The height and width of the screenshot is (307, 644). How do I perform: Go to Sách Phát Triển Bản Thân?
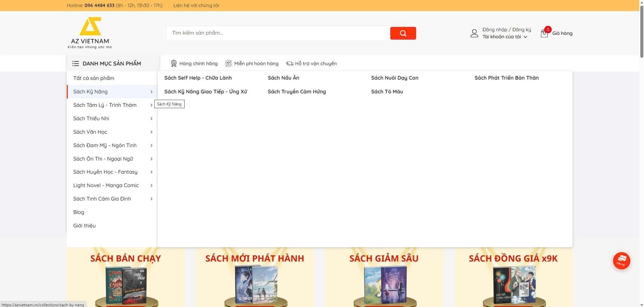click(x=506, y=78)
